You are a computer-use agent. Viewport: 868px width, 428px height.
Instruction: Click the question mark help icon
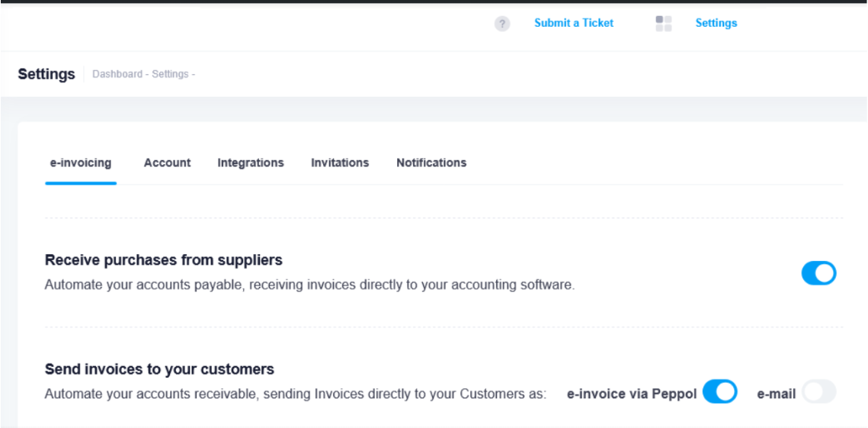(x=501, y=24)
